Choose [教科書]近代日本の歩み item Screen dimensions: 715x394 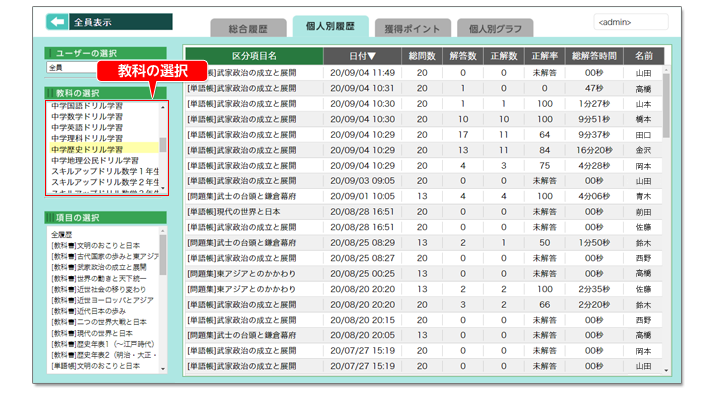89,311
